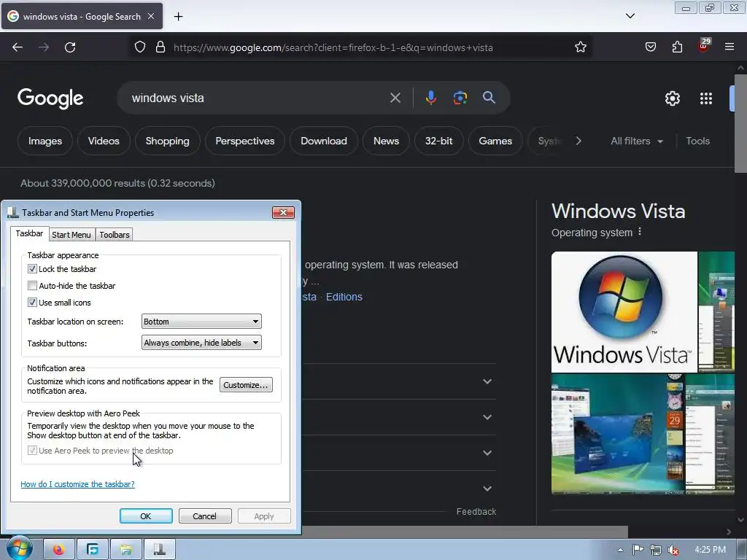Image resolution: width=747 pixels, height=560 pixels.
Task: Open the Firefox extensions puzzle icon
Action: pos(677,47)
